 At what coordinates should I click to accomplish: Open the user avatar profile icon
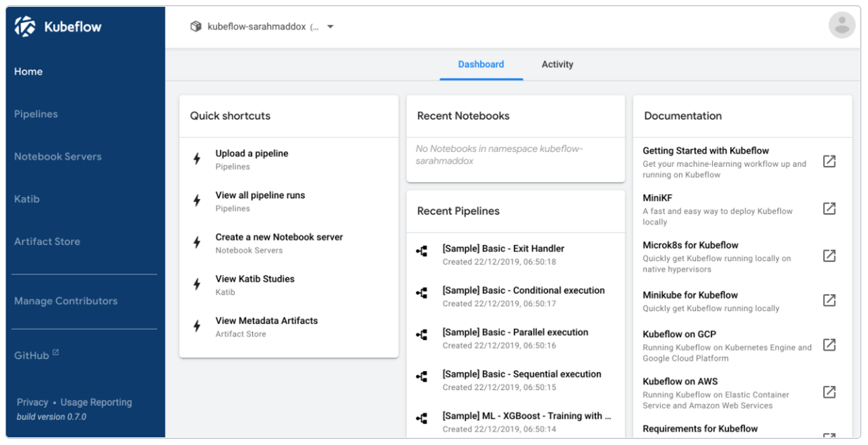pyautogui.click(x=842, y=25)
